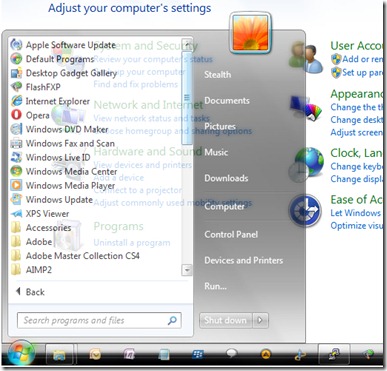Click the Let Windows suggest settings link
Screen dimensions: 387x371
pos(356,213)
